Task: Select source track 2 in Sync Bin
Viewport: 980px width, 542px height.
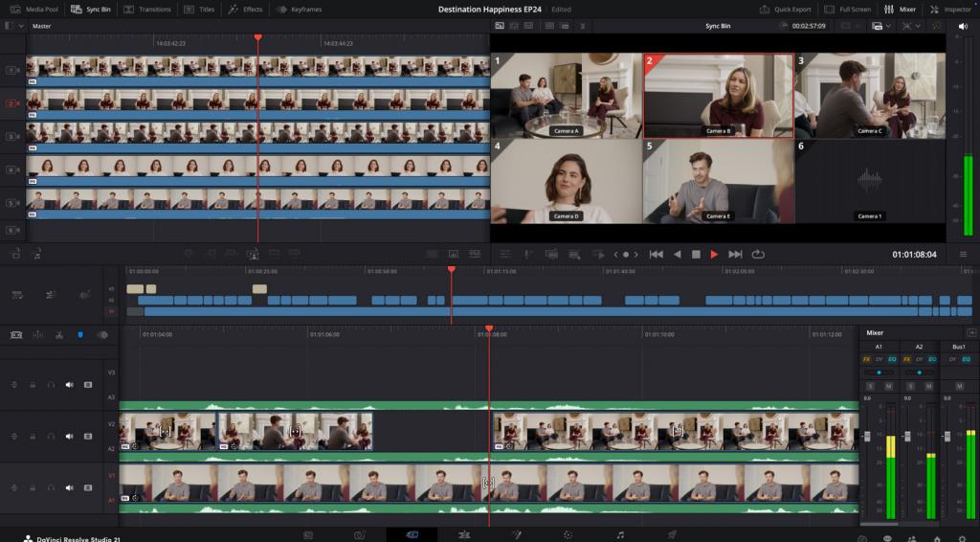Action: (x=12, y=103)
